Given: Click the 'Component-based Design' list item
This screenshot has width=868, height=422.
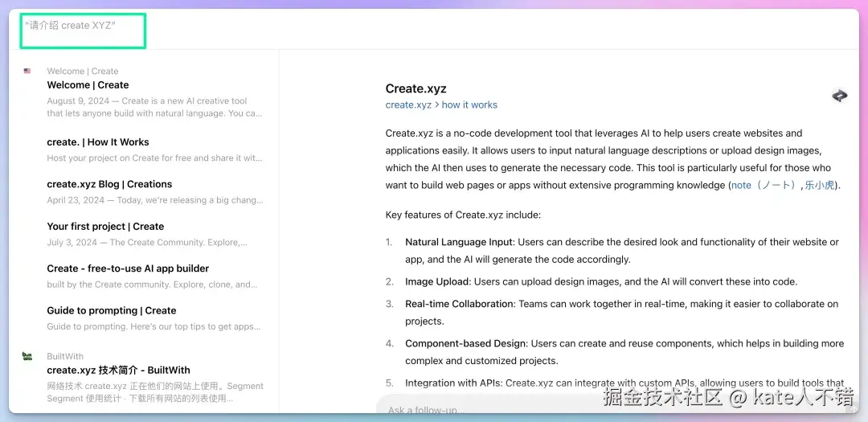Looking at the screenshot, I should [615, 352].
